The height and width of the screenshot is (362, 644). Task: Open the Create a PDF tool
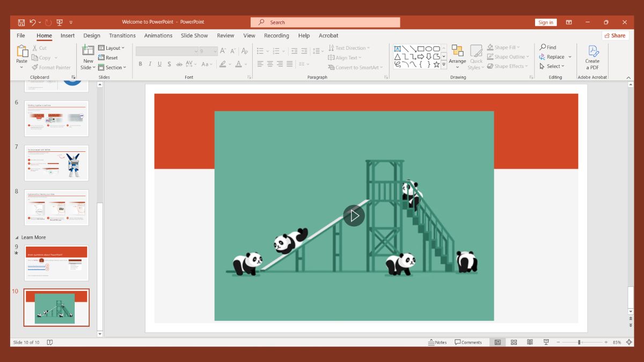point(592,56)
